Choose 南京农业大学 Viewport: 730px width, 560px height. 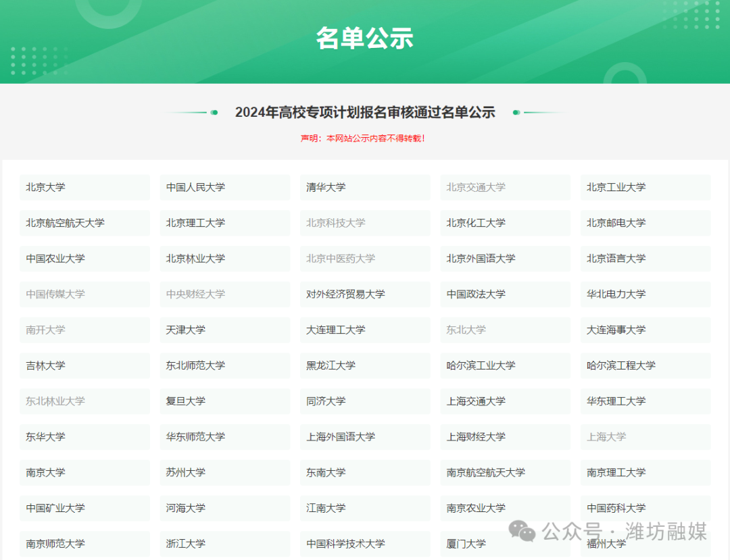coord(505,509)
